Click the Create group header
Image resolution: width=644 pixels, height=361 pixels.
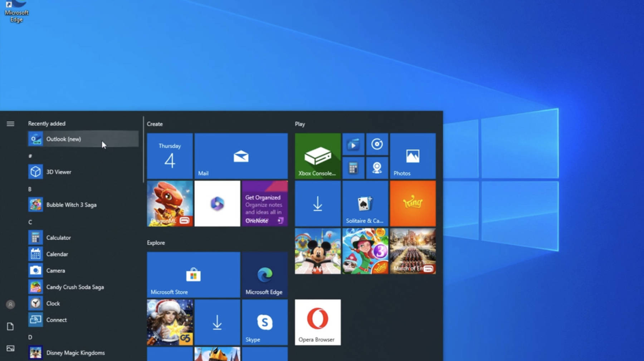pos(155,124)
